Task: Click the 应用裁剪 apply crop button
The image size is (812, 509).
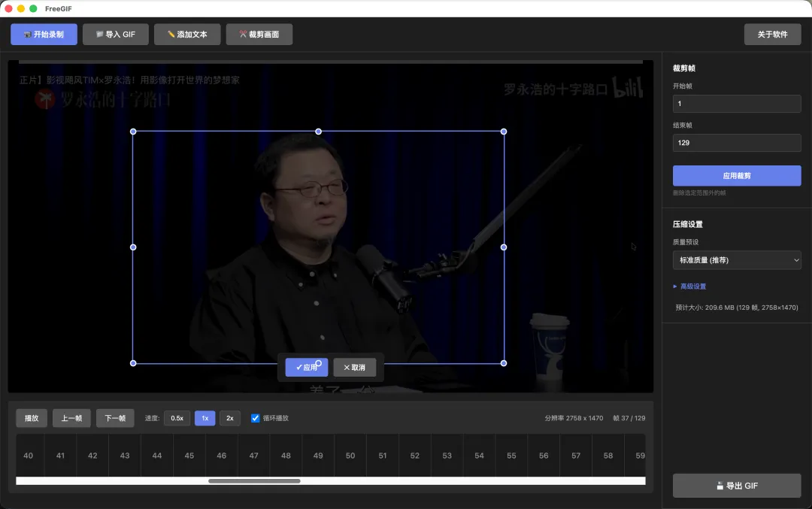Action: [x=736, y=175]
